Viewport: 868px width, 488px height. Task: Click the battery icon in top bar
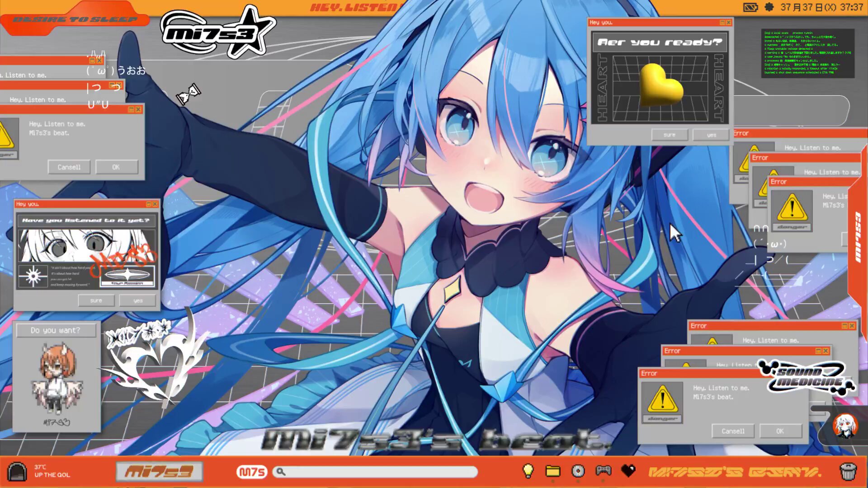click(750, 8)
